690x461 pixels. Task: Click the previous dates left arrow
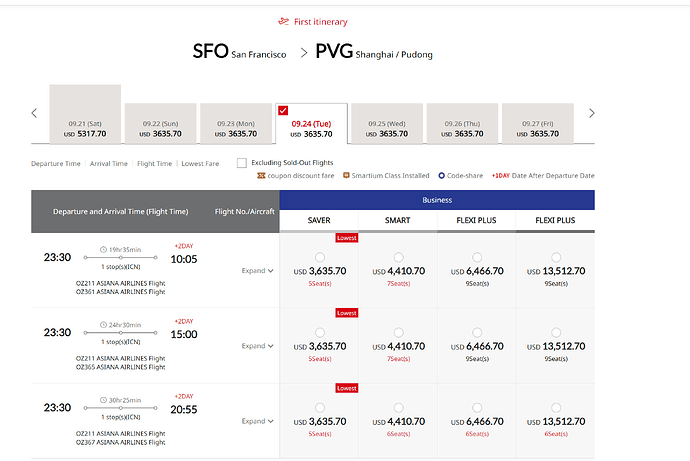[34, 113]
